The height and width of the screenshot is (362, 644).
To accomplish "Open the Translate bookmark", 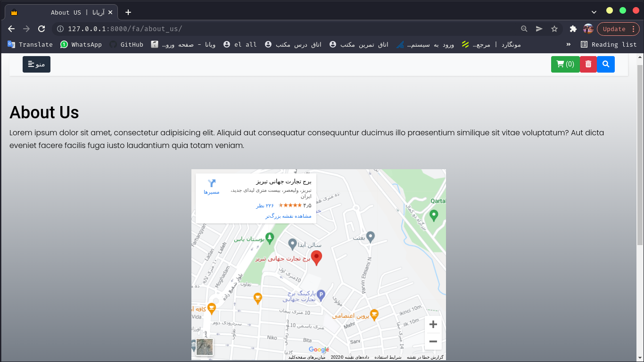I will coord(30,44).
